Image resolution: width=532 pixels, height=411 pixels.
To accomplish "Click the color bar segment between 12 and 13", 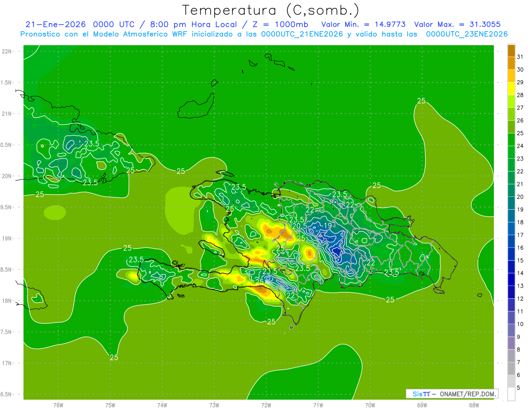I will click(511, 292).
